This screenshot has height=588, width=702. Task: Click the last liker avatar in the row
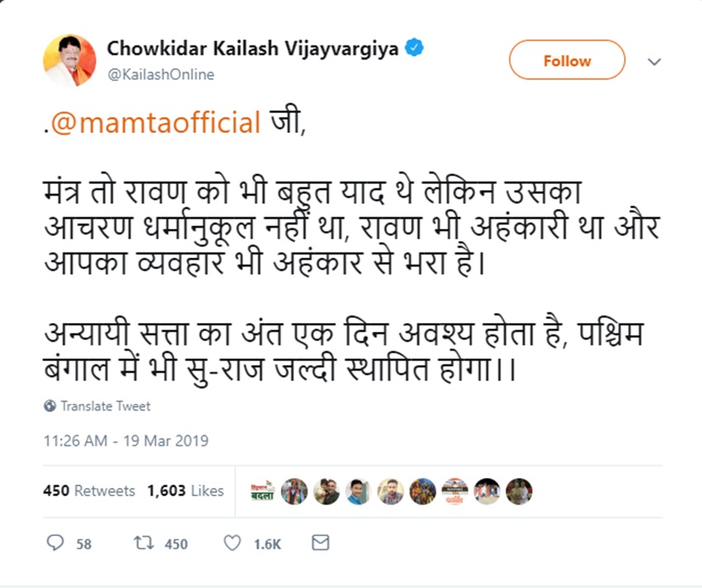click(519, 491)
